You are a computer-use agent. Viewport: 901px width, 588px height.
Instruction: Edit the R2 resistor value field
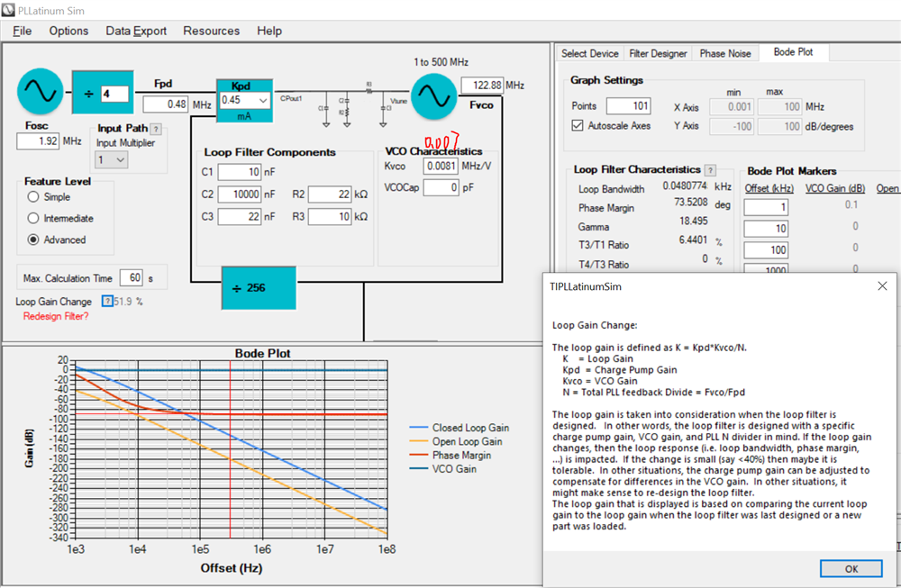[330, 194]
